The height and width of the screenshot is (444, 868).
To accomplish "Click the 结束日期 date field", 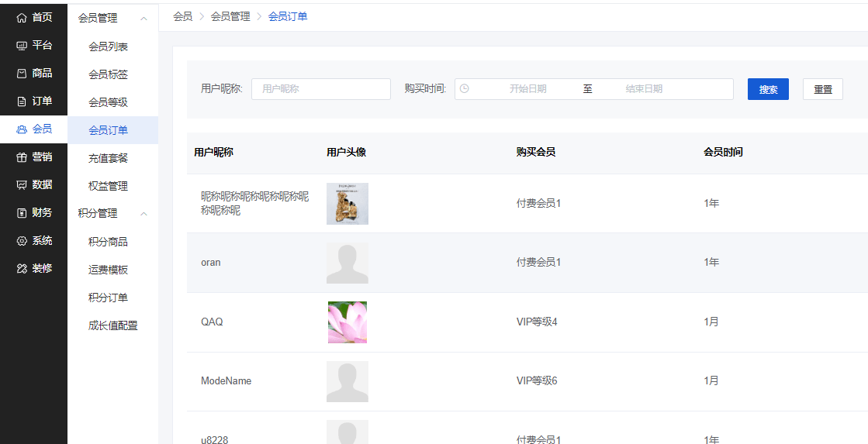I will pos(644,89).
